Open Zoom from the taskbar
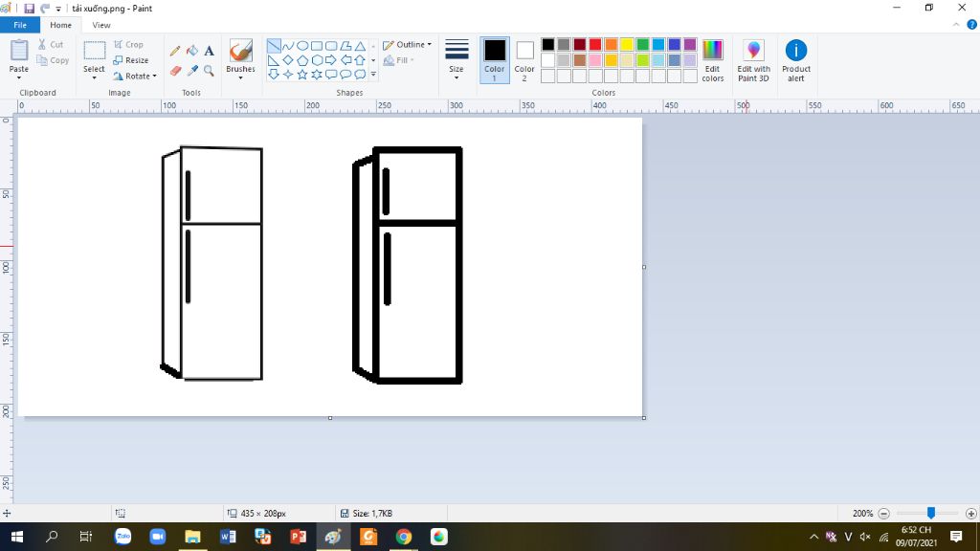The image size is (980, 551). pos(158,537)
